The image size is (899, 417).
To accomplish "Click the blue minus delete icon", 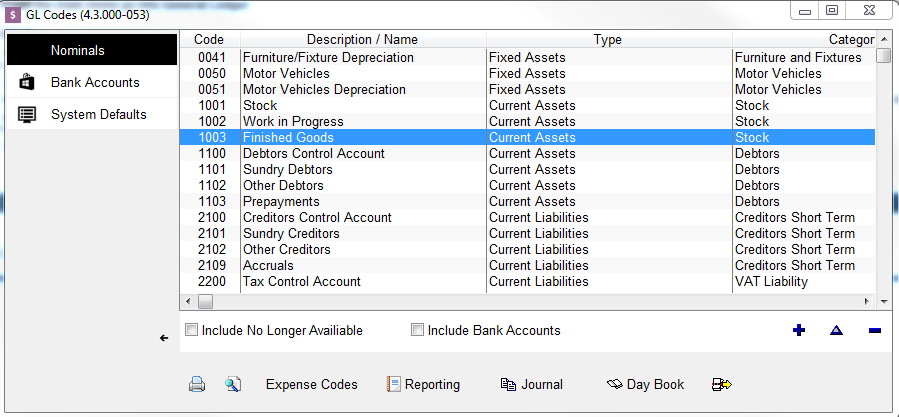I will (x=875, y=330).
